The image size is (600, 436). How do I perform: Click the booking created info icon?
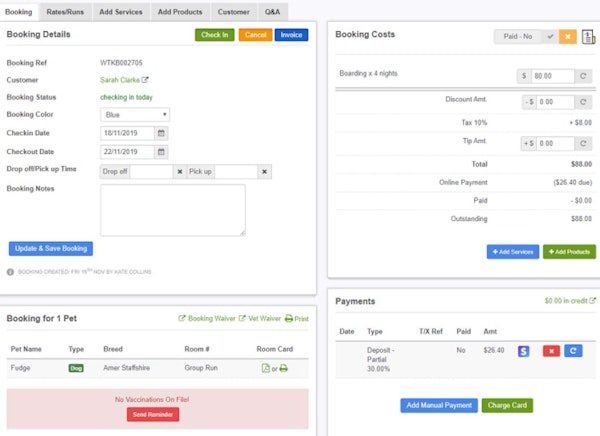[x=10, y=272]
